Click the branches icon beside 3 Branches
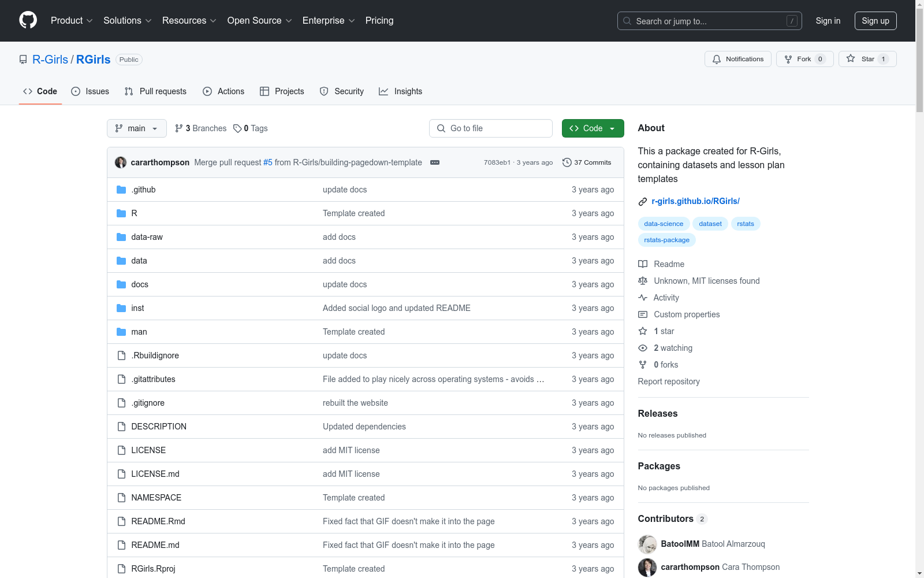This screenshot has width=924, height=578. (179, 128)
